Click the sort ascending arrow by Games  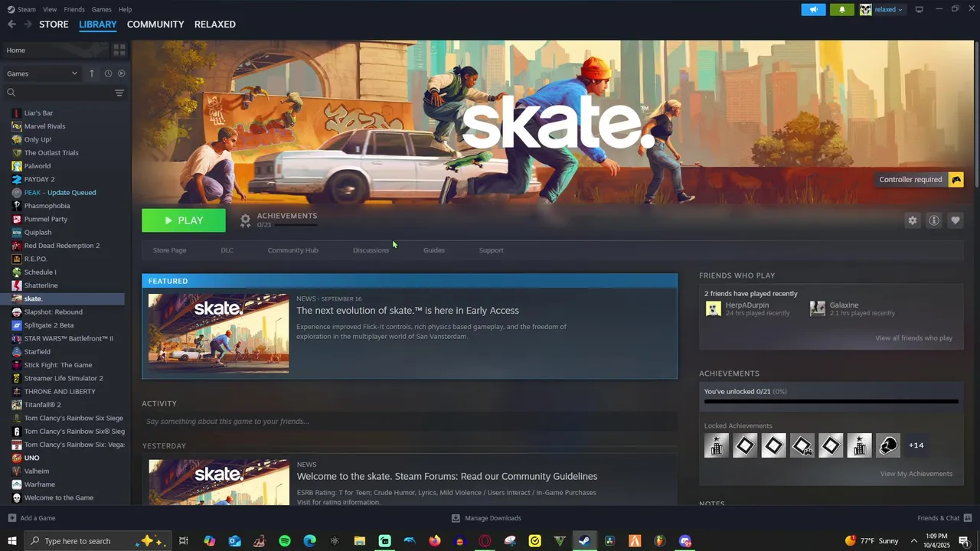92,73
